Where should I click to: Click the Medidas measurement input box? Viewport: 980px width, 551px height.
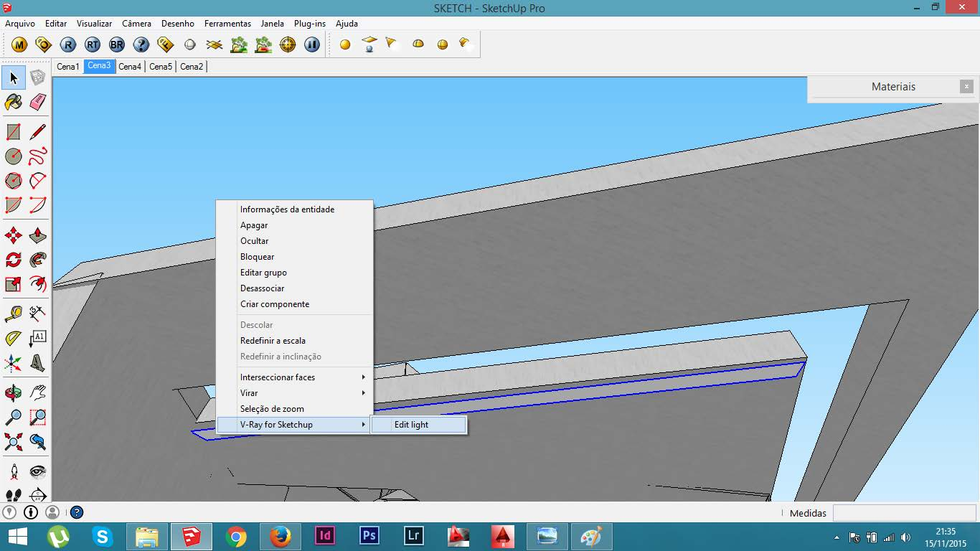(904, 513)
